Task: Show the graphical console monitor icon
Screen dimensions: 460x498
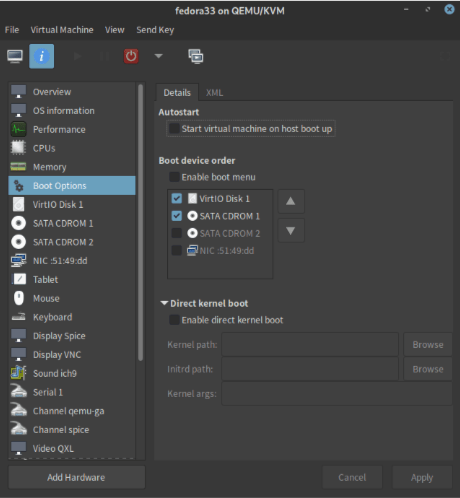Action: tap(15, 56)
